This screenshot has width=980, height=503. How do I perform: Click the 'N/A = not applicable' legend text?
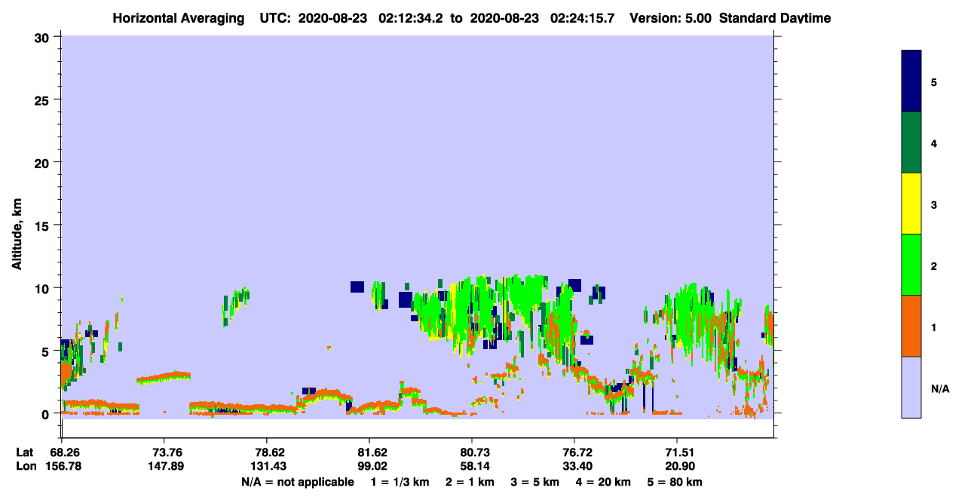(x=298, y=482)
